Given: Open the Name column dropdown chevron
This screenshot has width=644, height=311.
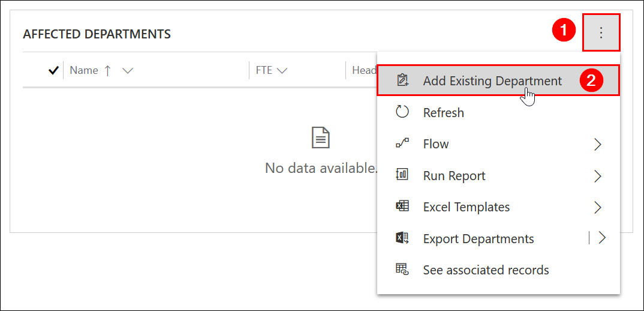Looking at the screenshot, I should 127,71.
